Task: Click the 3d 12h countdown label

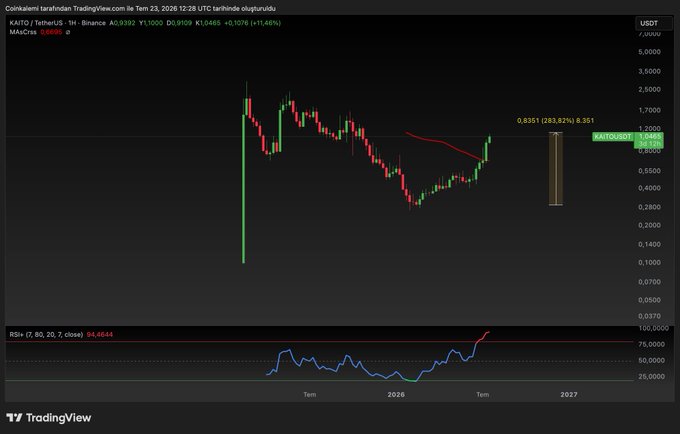Action: click(649, 144)
